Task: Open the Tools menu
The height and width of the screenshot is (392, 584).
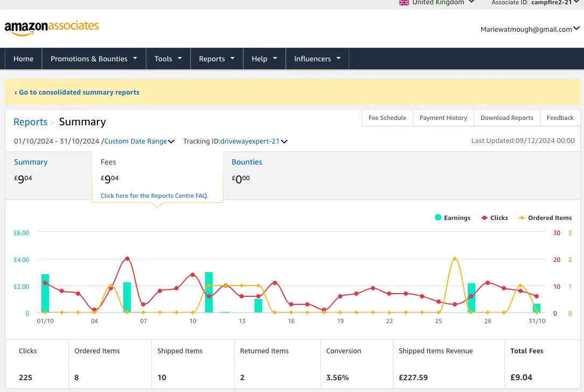Action: coord(168,59)
